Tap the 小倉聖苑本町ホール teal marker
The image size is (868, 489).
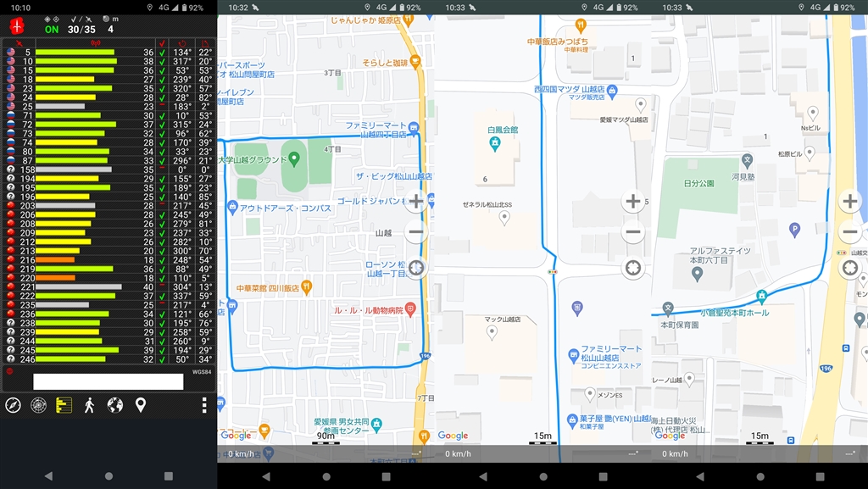pyautogui.click(x=762, y=297)
